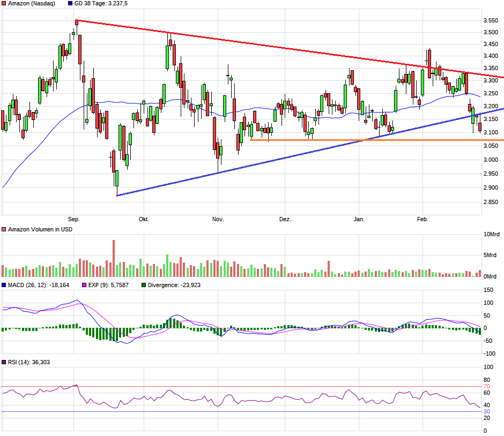The width and height of the screenshot is (504, 436).
Task: Click the blue MACD legend swatch
Action: pos(4,285)
